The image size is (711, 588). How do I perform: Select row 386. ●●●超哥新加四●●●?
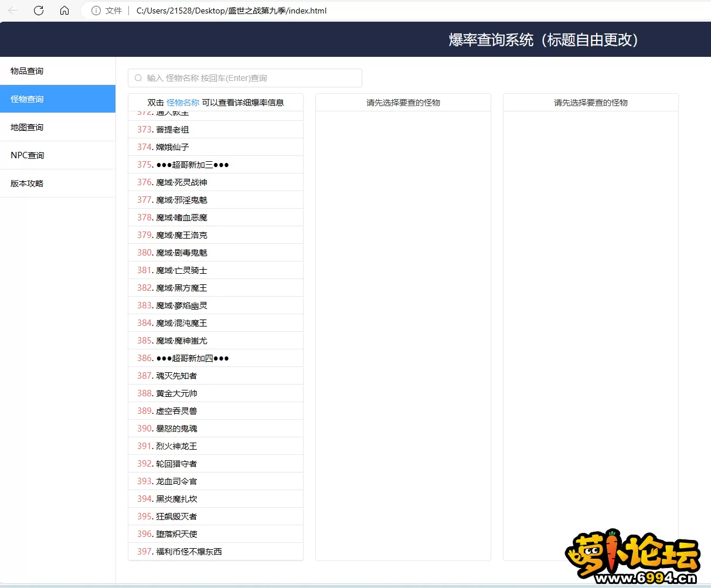(216, 358)
